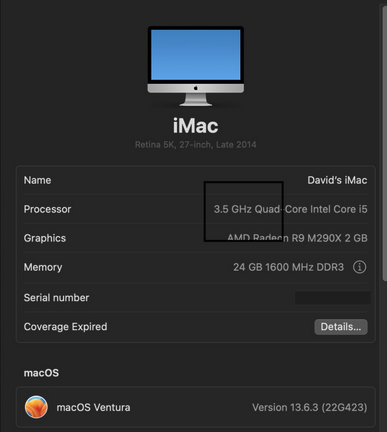Click the Details... button for coverage
This screenshot has width=387, height=432.
point(341,327)
